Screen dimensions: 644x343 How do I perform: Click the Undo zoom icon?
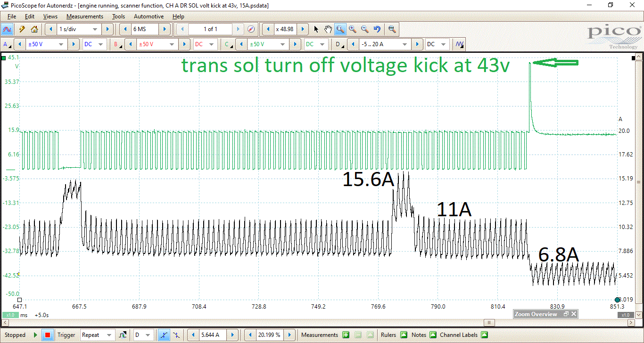pos(377,29)
